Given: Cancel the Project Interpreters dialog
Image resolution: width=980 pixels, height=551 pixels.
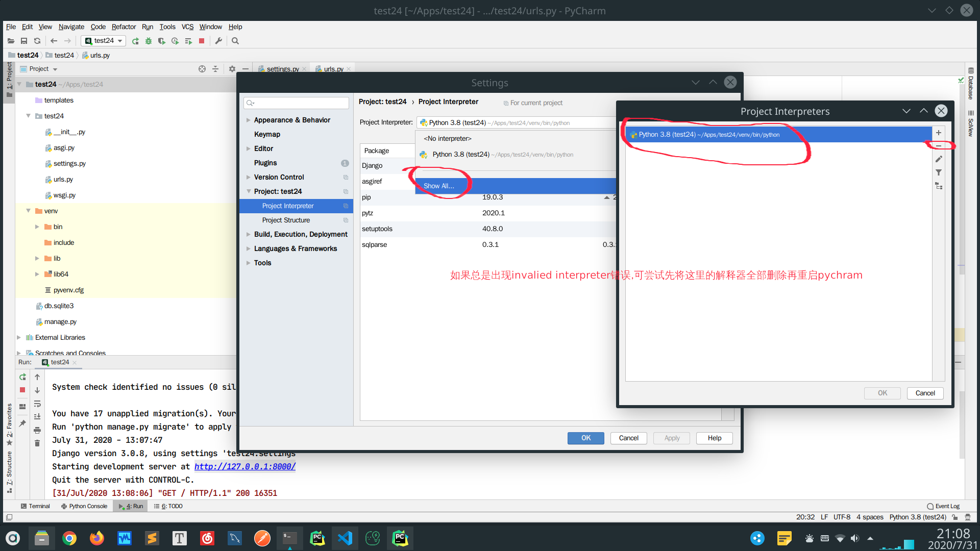Looking at the screenshot, I should coord(925,393).
